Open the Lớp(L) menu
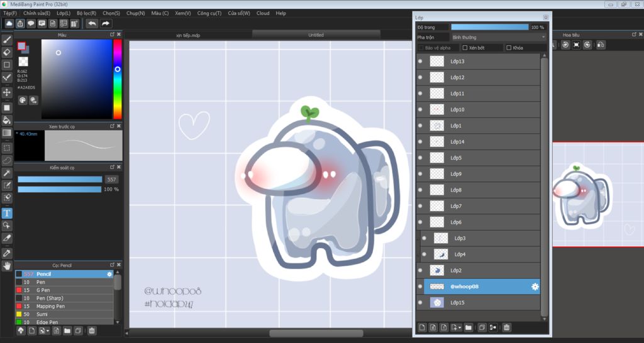The height and width of the screenshot is (343, 644). coord(64,13)
